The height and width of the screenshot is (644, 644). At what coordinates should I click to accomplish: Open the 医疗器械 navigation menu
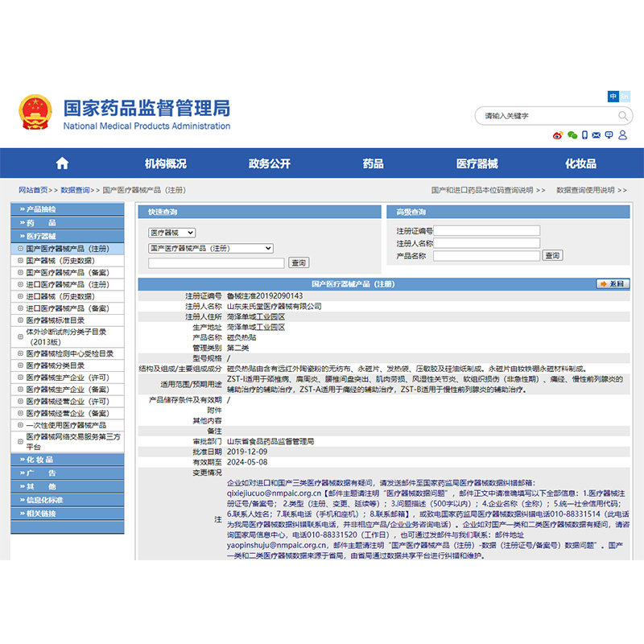477,163
